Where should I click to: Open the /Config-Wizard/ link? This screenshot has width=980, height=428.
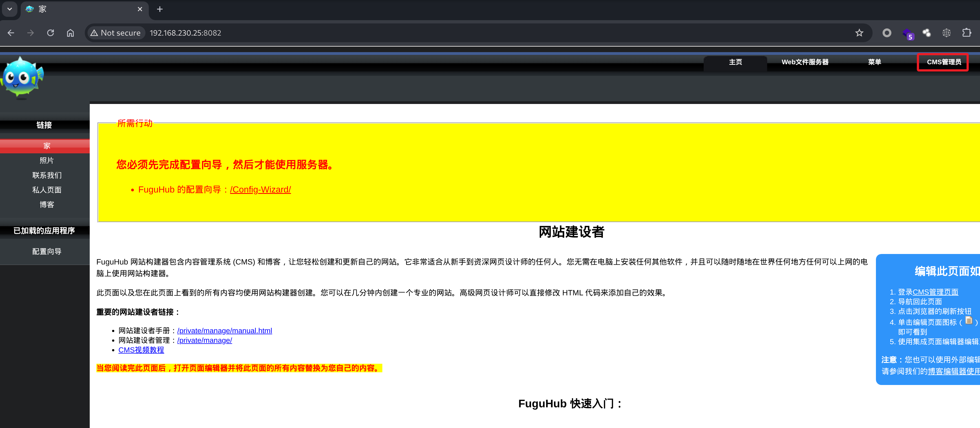click(x=260, y=190)
